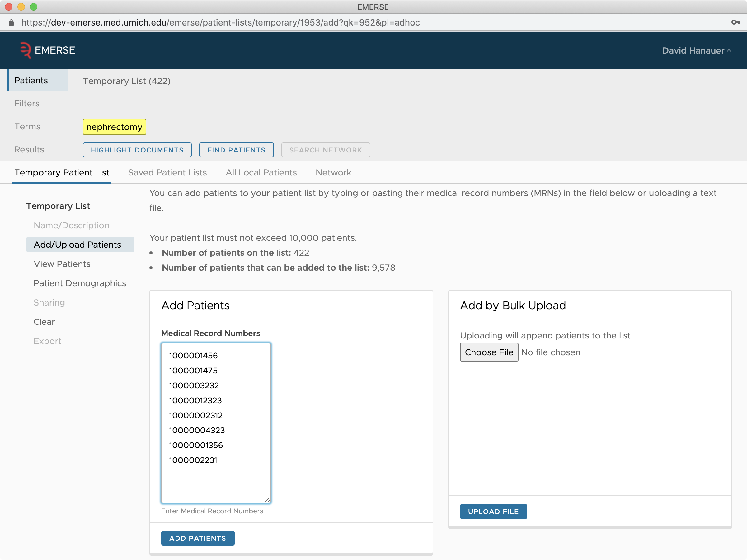Click the nephrectomy term tag
Viewport: 747px width, 560px height.
click(x=115, y=127)
